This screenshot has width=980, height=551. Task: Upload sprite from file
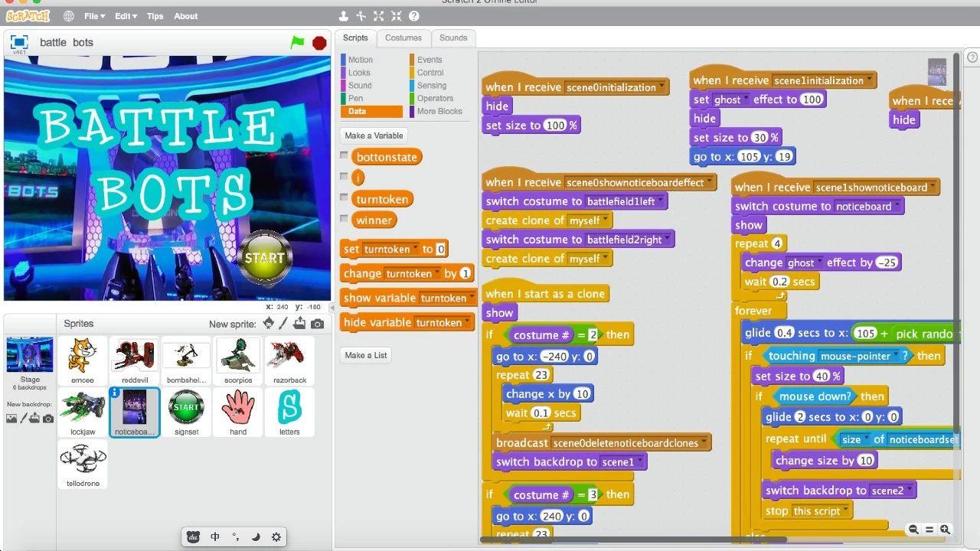tap(299, 324)
